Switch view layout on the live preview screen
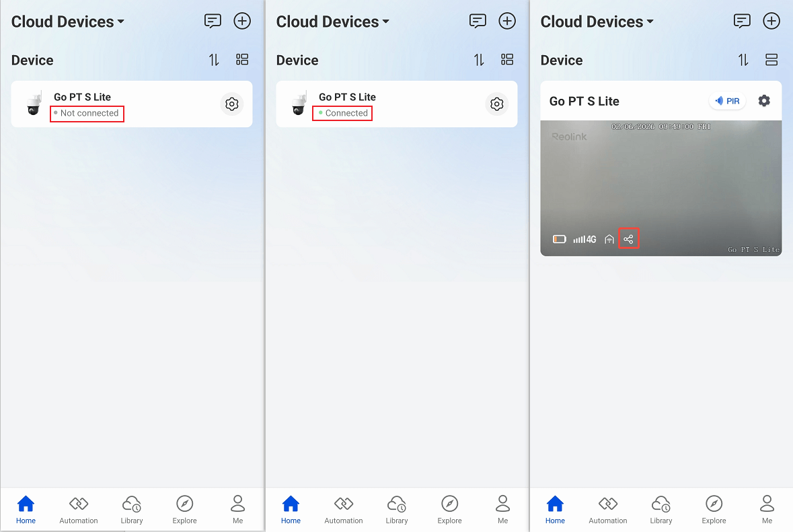 tap(771, 60)
